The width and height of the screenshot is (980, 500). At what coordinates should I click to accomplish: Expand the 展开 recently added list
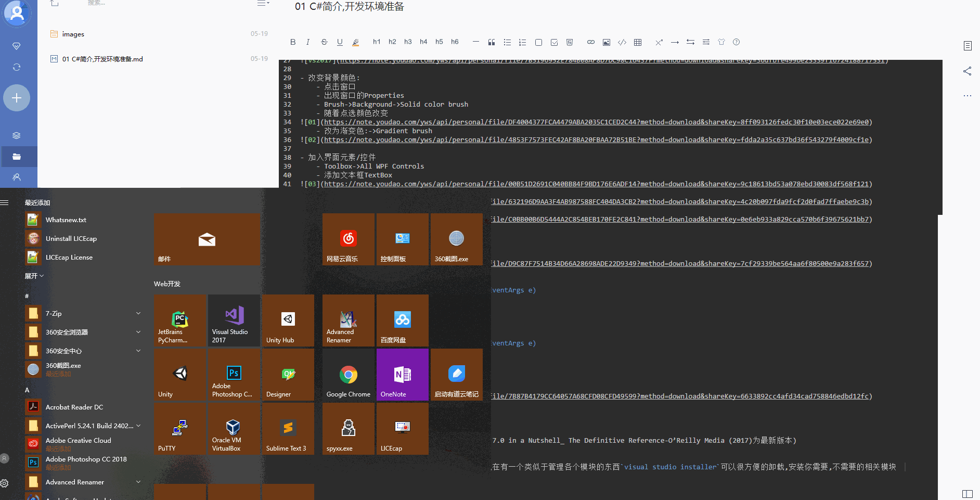tap(34, 276)
